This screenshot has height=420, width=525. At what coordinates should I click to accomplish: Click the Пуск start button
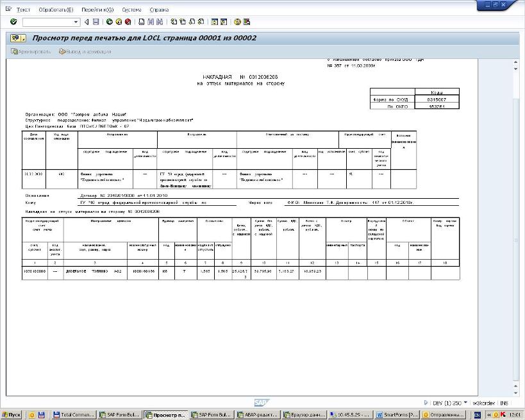pos(12,415)
